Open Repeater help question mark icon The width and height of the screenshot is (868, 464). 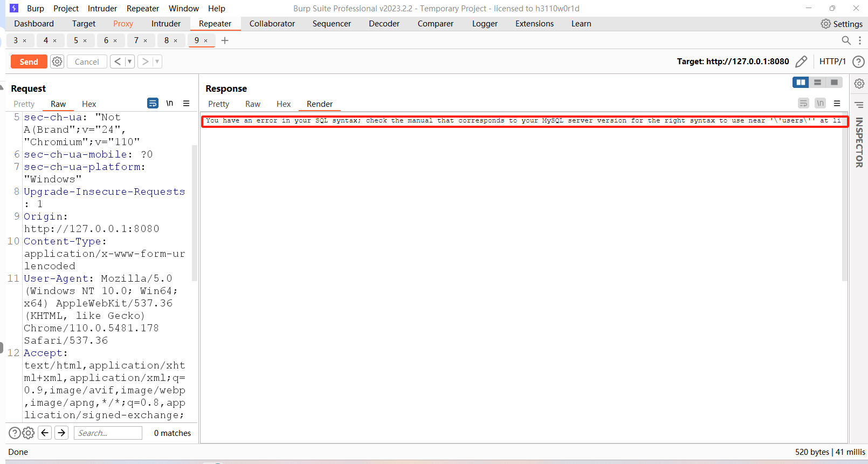tap(859, 62)
